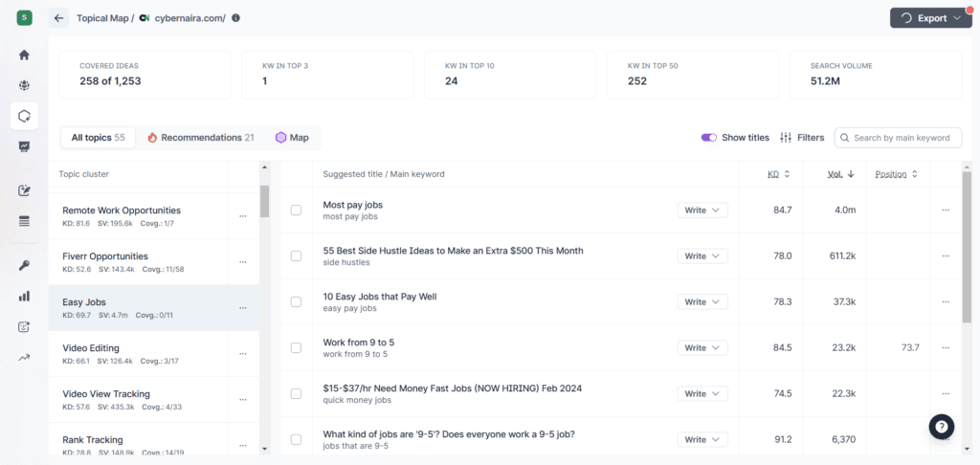Open the home icon in sidebar
This screenshot has width=980, height=465.
click(24, 55)
